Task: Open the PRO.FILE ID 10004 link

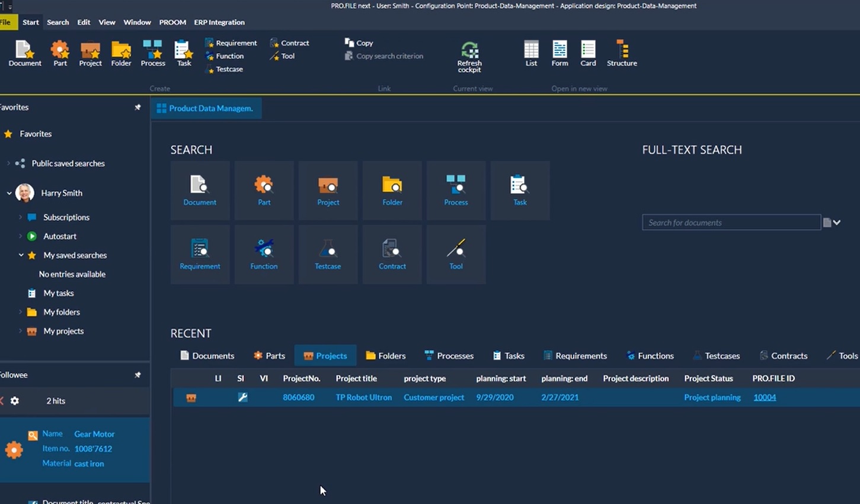Action: click(x=764, y=397)
